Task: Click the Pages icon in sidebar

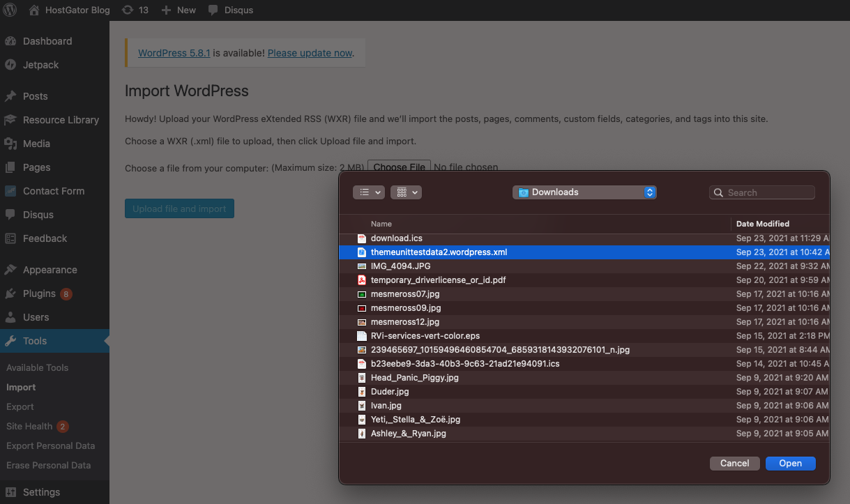Action: [10, 167]
